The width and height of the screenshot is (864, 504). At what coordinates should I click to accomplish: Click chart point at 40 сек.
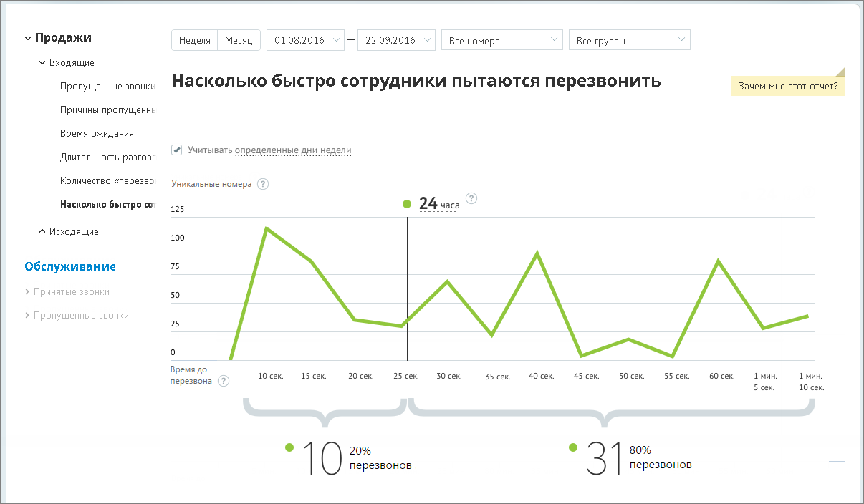[537, 253]
